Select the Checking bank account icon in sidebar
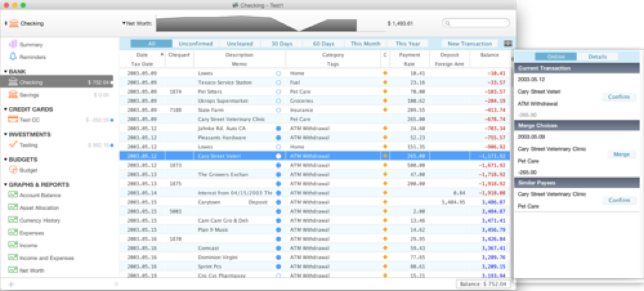 (x=13, y=82)
